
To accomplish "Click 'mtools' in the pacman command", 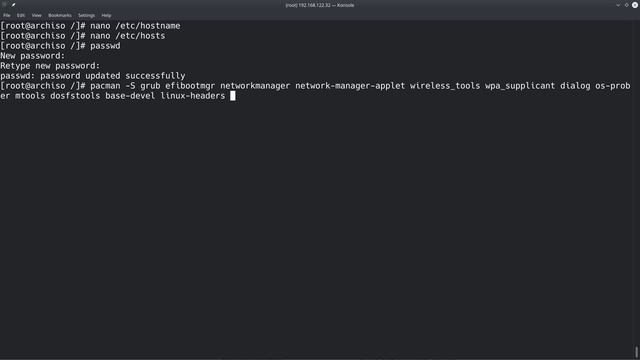I will coord(30,96).
